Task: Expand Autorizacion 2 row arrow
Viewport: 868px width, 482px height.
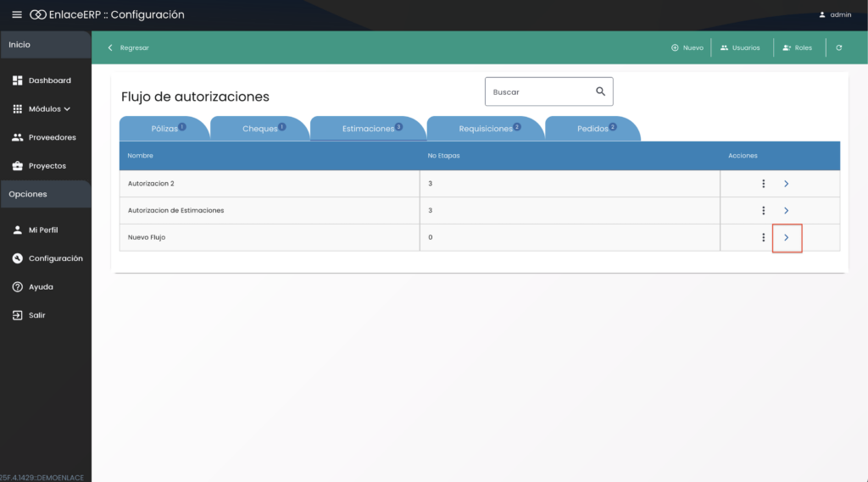Action: tap(786, 184)
